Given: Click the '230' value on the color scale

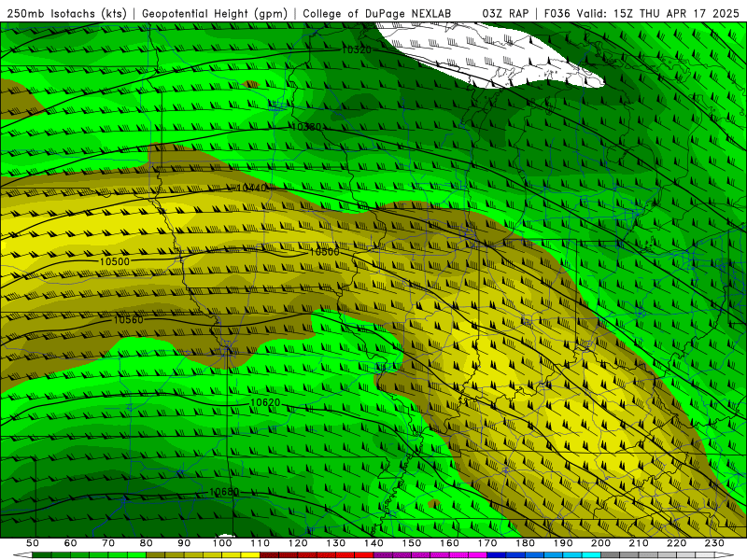Looking at the screenshot, I should pos(714,543).
